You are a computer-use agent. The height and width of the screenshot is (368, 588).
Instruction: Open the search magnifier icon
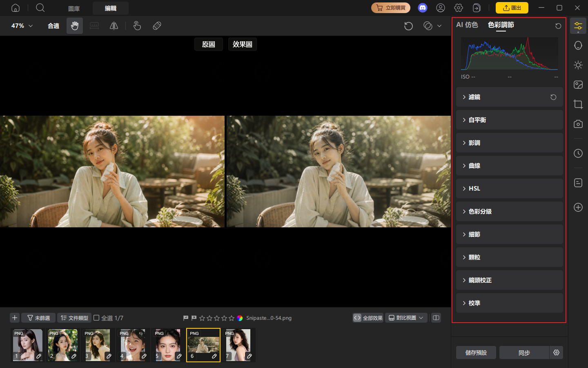pos(40,8)
